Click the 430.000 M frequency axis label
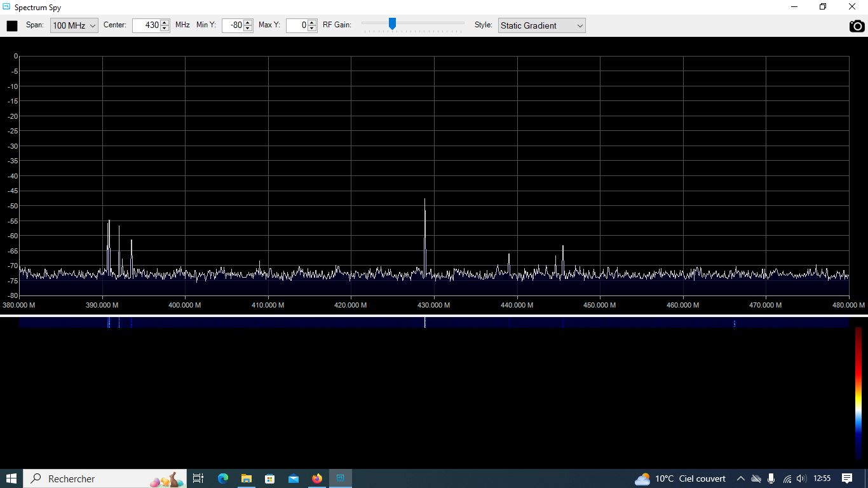868x488 pixels. (434, 305)
